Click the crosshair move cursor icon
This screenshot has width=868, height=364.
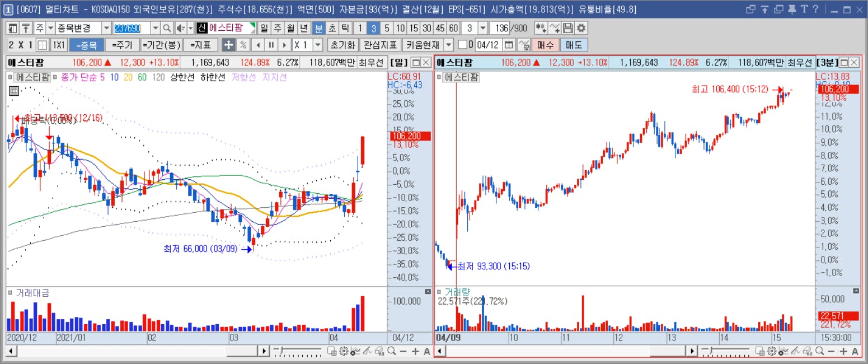click(x=228, y=45)
